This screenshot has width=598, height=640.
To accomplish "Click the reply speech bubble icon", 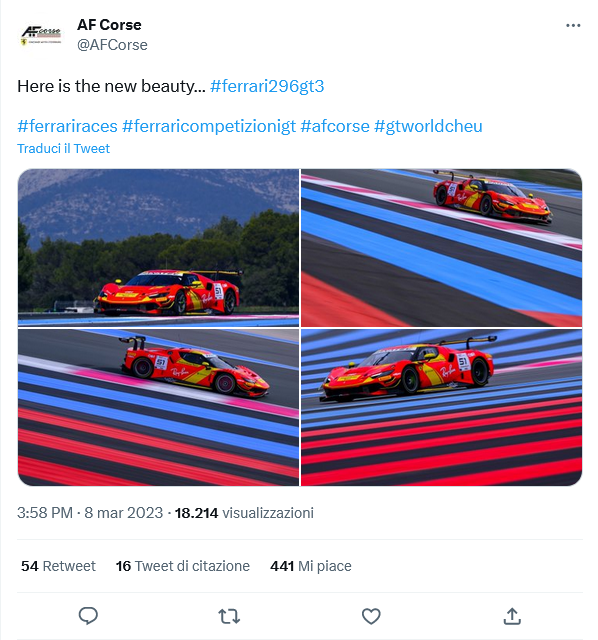I will (88, 616).
